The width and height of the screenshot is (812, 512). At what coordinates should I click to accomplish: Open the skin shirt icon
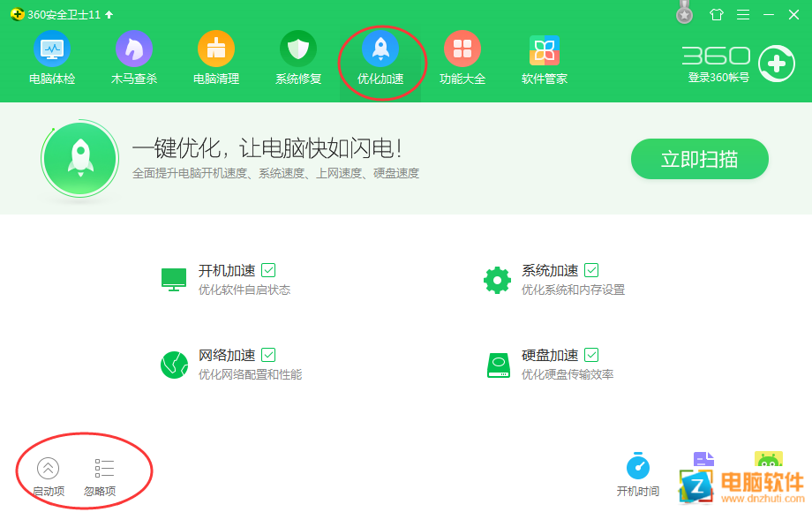(716, 14)
